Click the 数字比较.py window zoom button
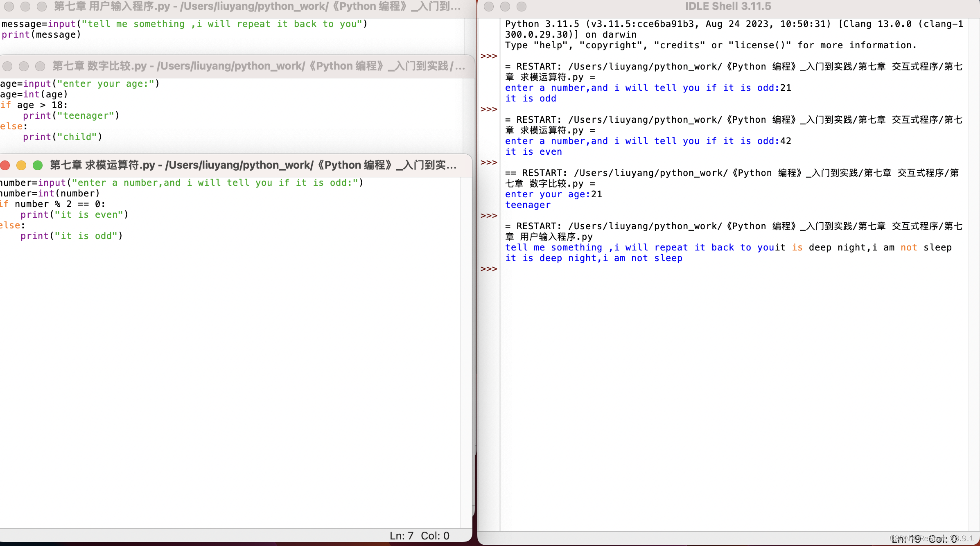This screenshot has width=980, height=546. pyautogui.click(x=40, y=66)
